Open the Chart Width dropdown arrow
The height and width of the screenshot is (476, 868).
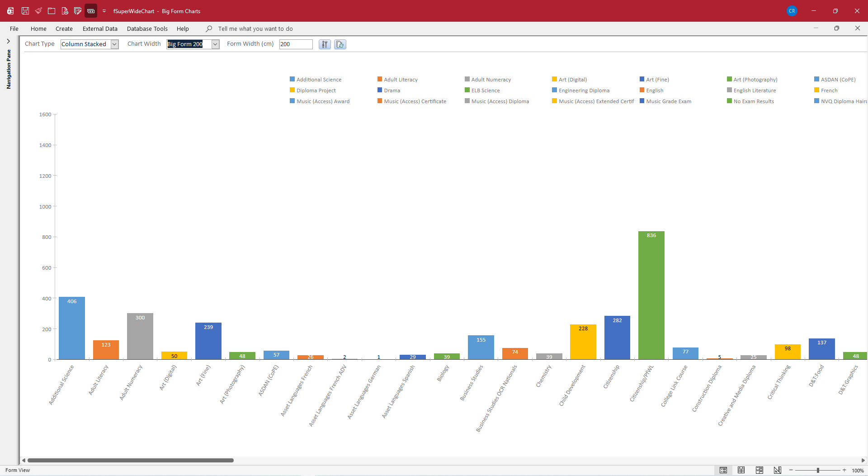215,44
